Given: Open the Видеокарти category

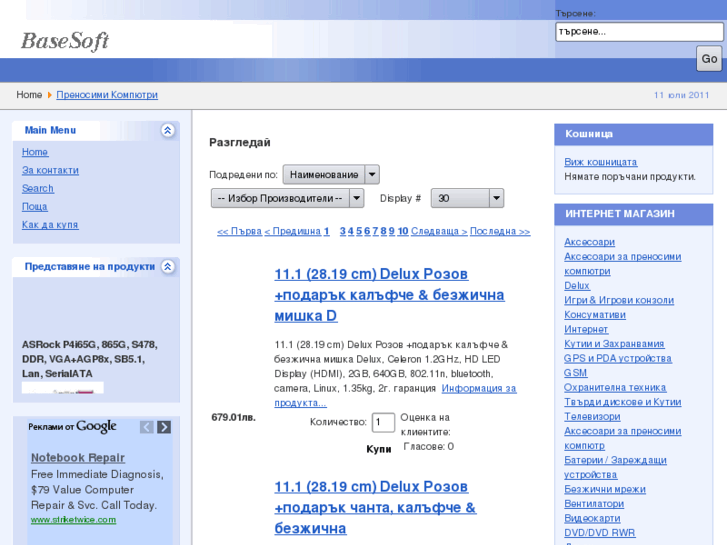Looking at the screenshot, I should click(592, 518).
